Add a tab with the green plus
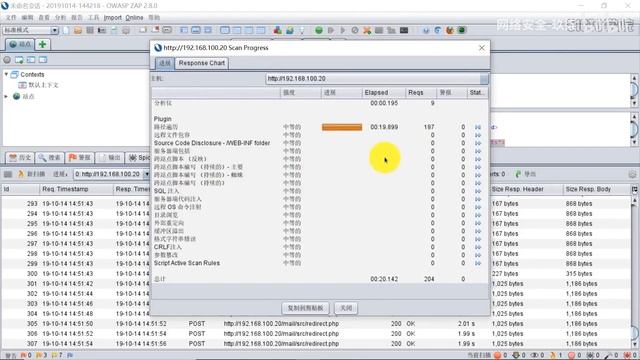This screenshot has width=640, height=360. click(x=42, y=44)
